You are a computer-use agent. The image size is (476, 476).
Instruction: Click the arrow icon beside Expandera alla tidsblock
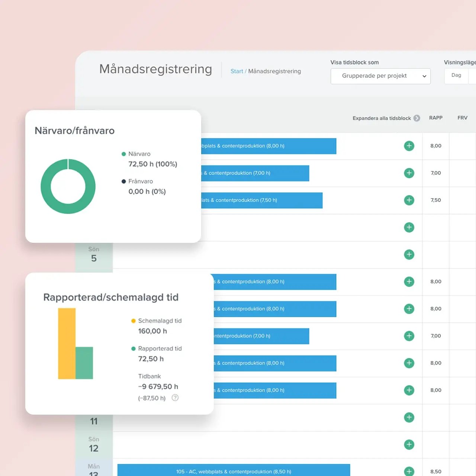point(417,118)
